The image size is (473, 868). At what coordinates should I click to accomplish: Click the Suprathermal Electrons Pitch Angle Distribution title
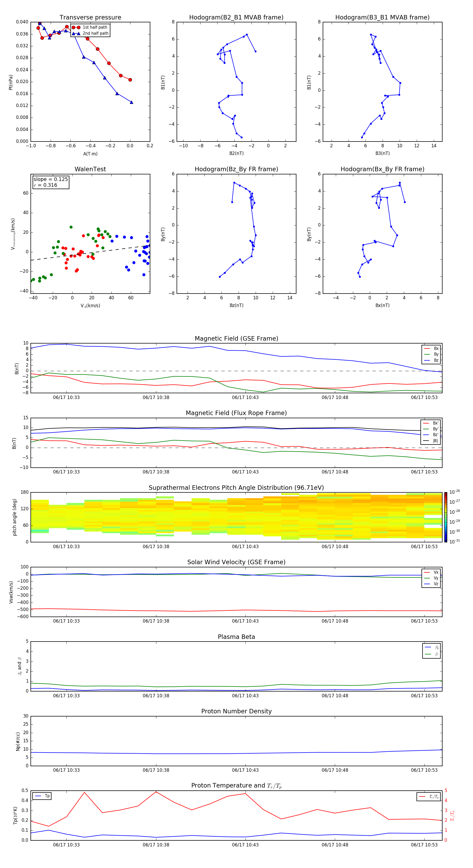tap(236, 488)
